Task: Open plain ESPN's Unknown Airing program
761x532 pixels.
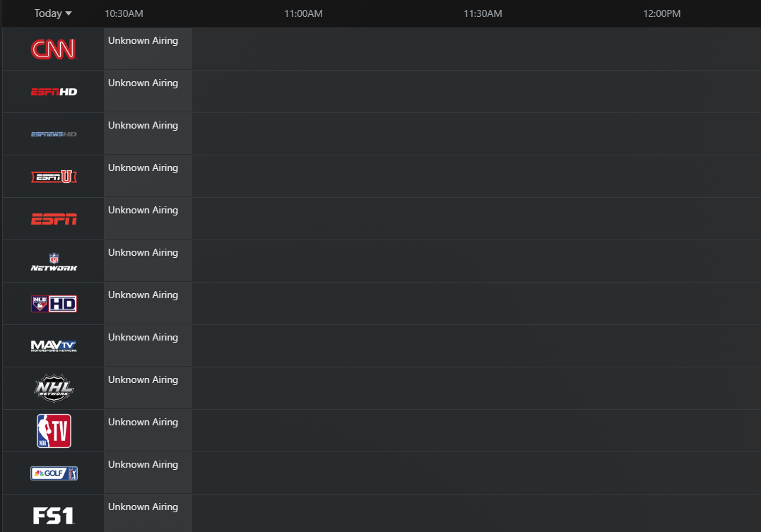Action: [x=148, y=218]
